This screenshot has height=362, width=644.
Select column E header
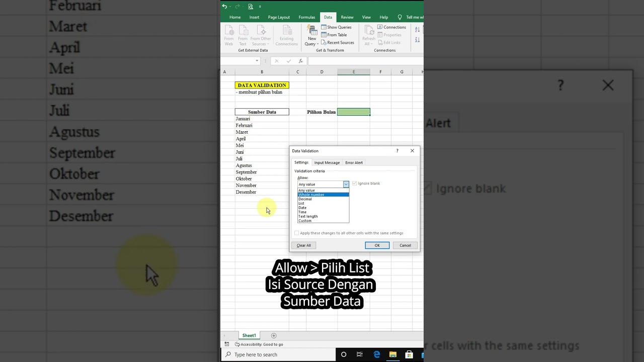pyautogui.click(x=354, y=72)
